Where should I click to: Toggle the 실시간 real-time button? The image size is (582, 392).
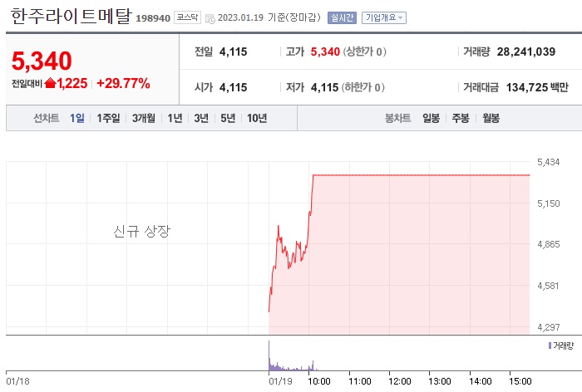(x=342, y=17)
